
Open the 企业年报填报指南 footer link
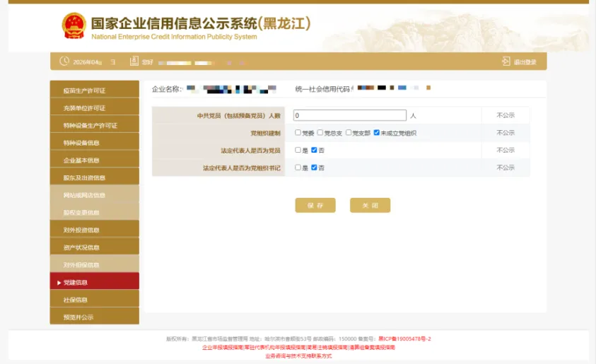pyautogui.click(x=223, y=347)
